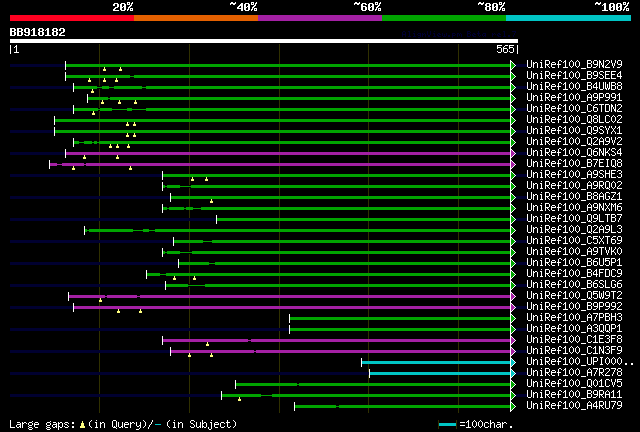The image size is (640, 432).
Task: Click the green arrowhead ending the Q9LTB7 alignment
Action: [513, 220]
